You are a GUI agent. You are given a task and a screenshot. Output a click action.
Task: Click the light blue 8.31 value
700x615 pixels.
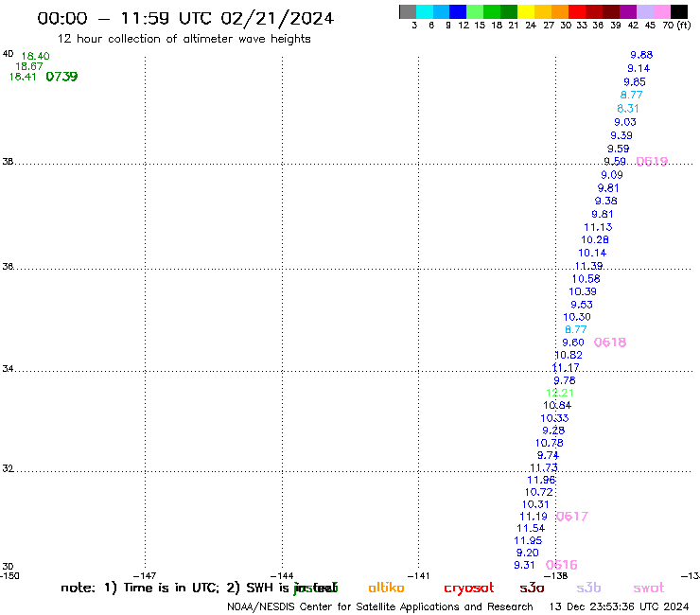point(628,108)
